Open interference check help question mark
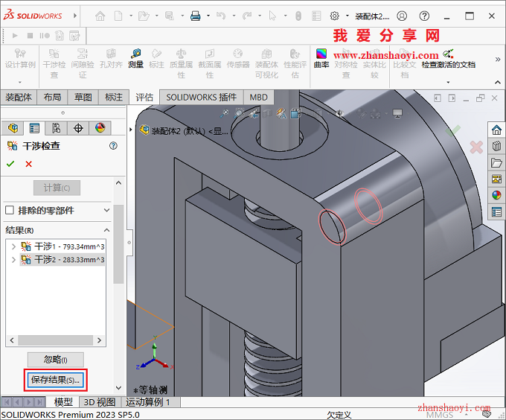The image size is (506, 420). click(x=113, y=146)
